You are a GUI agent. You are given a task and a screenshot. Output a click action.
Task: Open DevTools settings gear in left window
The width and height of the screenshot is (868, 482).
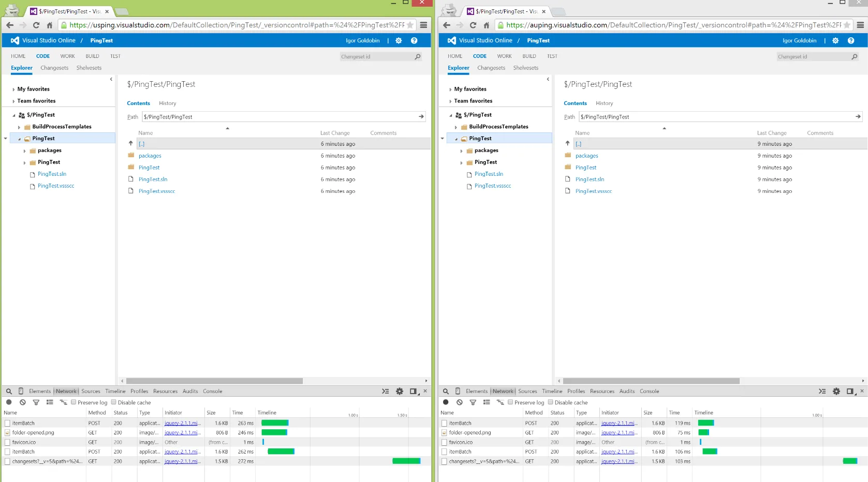pos(400,391)
